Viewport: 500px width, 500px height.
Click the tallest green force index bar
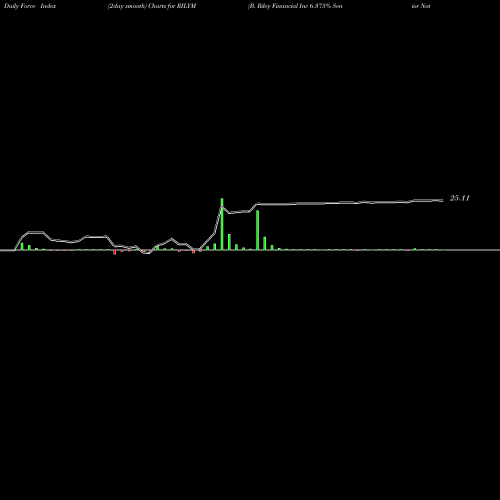[222, 224]
